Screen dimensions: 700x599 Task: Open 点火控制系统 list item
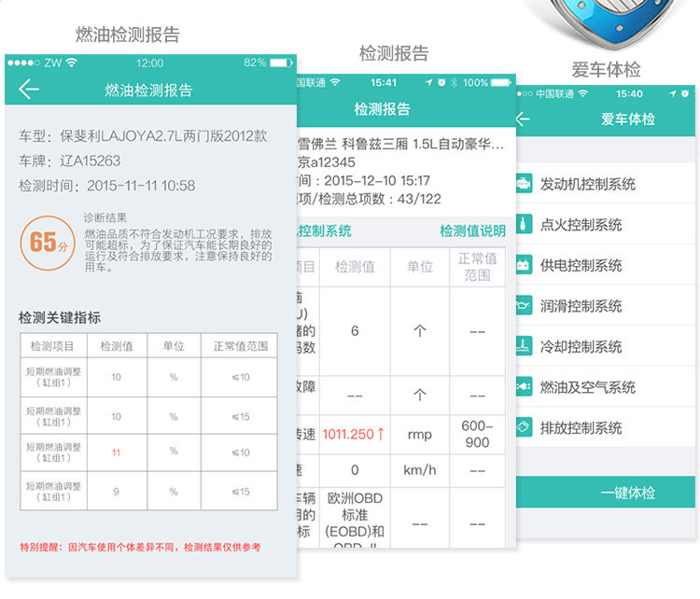coord(606,224)
